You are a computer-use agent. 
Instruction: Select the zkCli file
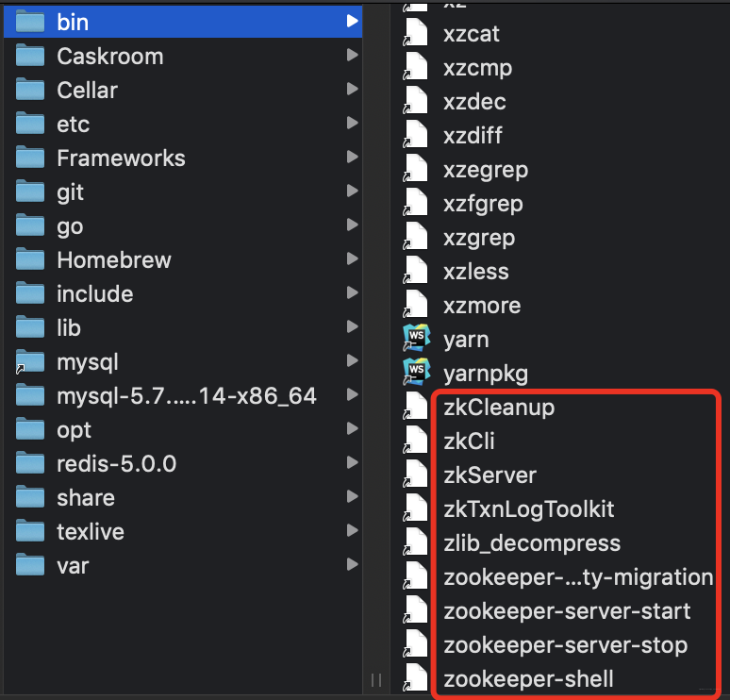pyautogui.click(x=469, y=442)
